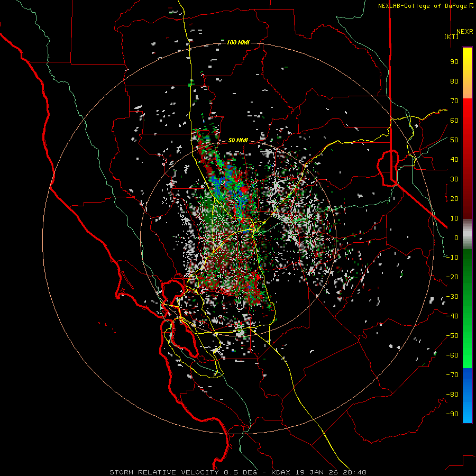Click the 90 value on the velocity scale
The width and height of the screenshot is (476, 476).
(x=454, y=62)
